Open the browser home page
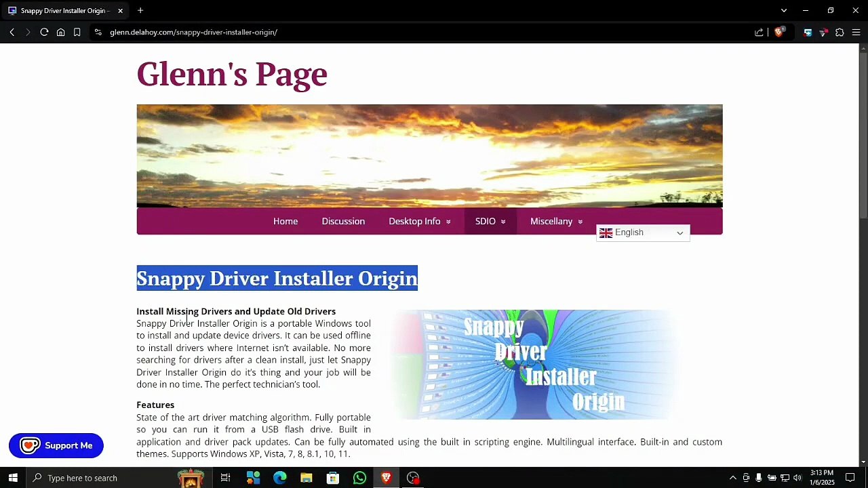 pos(60,32)
